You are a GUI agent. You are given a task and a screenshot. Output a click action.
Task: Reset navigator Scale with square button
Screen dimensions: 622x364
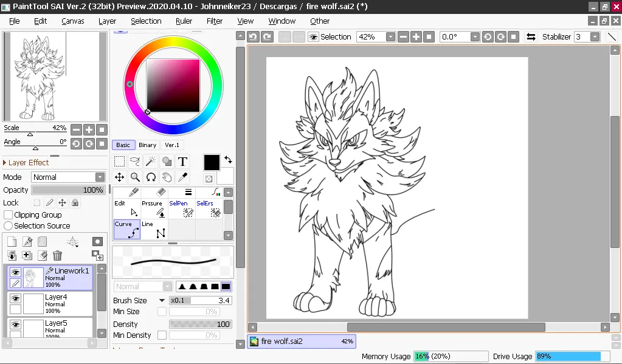[x=102, y=129]
